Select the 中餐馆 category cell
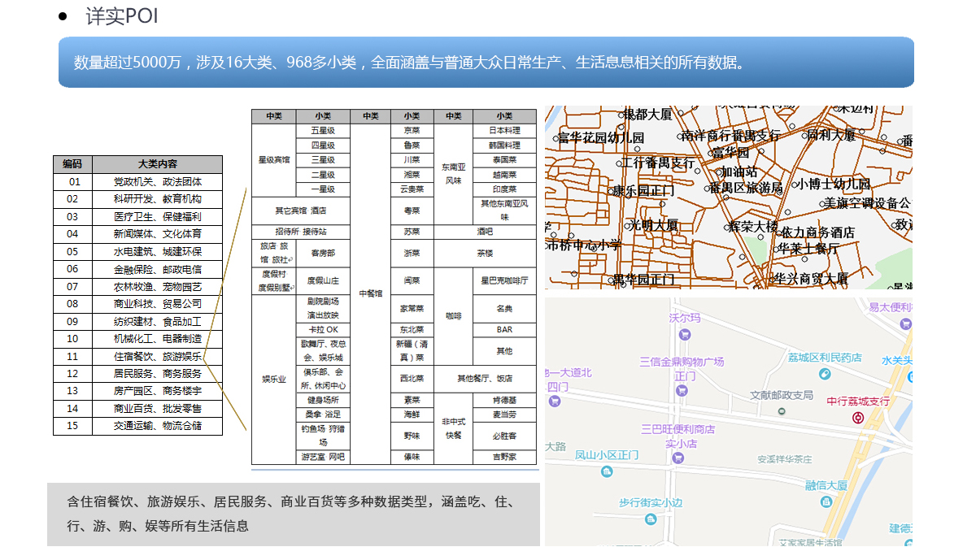 [370, 293]
